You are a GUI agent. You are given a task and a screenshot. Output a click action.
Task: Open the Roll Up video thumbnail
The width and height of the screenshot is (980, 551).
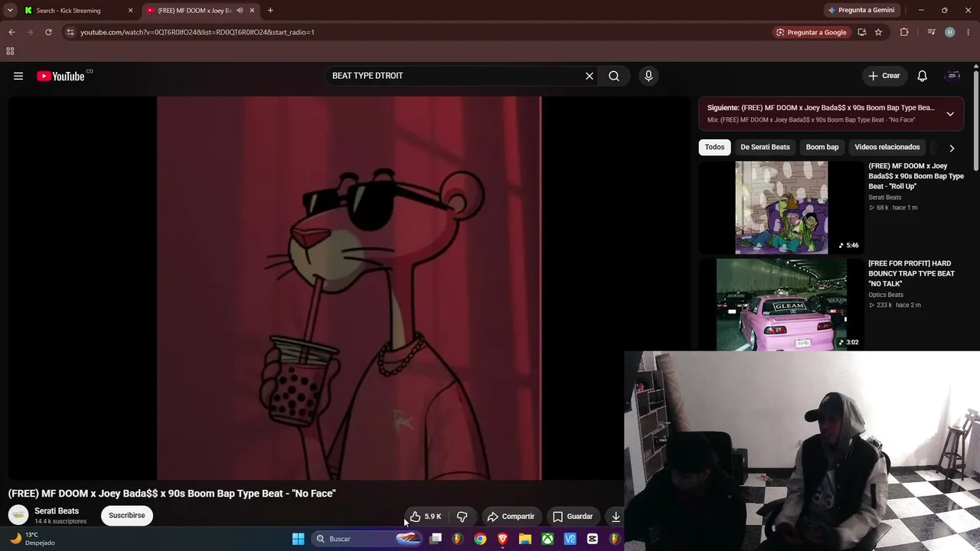pos(782,207)
